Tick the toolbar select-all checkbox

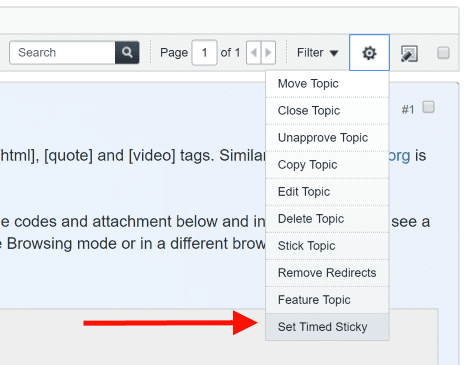click(x=443, y=53)
